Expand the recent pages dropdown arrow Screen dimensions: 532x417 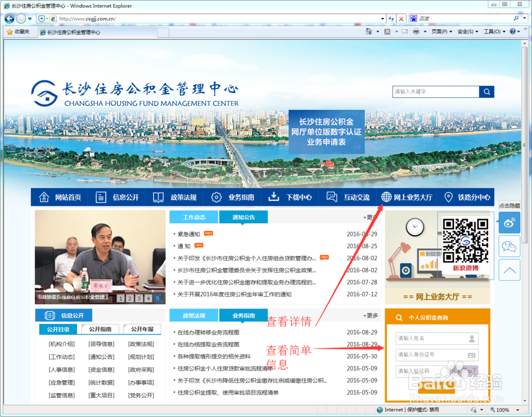(30, 19)
